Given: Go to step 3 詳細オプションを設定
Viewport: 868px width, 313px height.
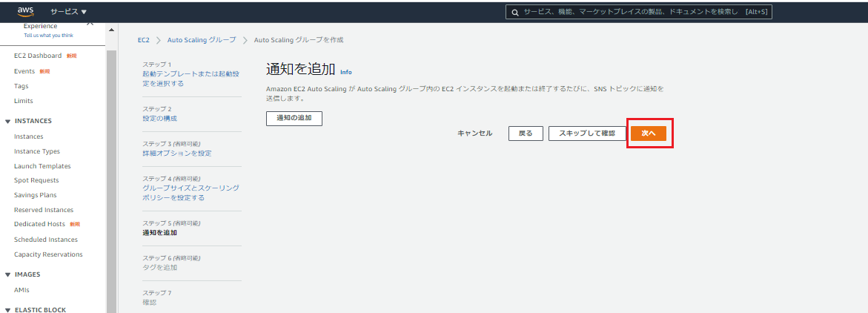Looking at the screenshot, I should (x=176, y=153).
